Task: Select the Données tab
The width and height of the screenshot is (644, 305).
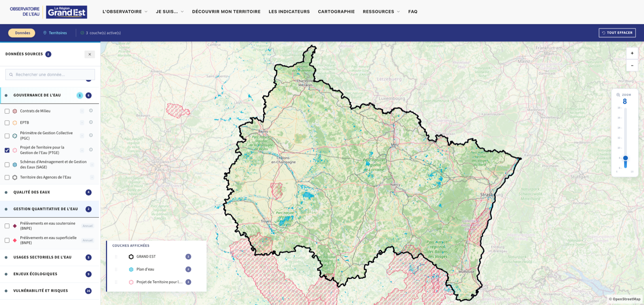Action: [x=22, y=33]
